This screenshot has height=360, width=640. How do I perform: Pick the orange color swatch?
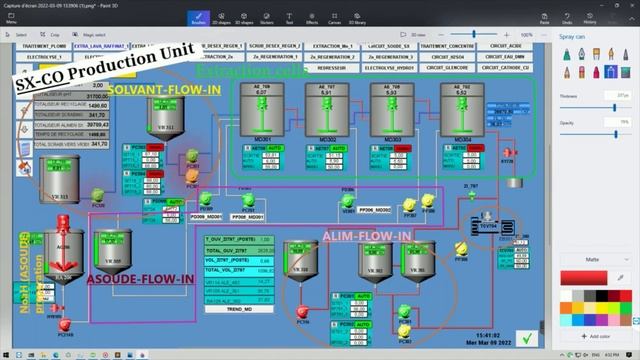click(566, 308)
